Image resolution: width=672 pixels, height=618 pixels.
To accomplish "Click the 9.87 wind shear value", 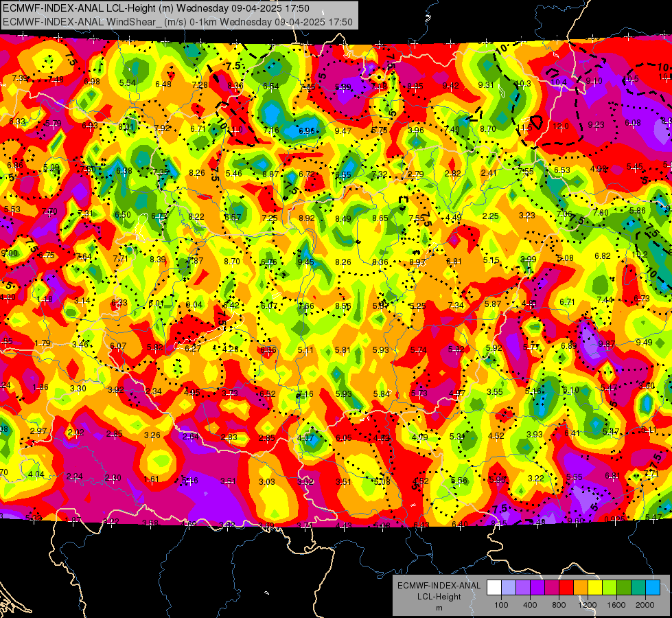I will [607, 343].
